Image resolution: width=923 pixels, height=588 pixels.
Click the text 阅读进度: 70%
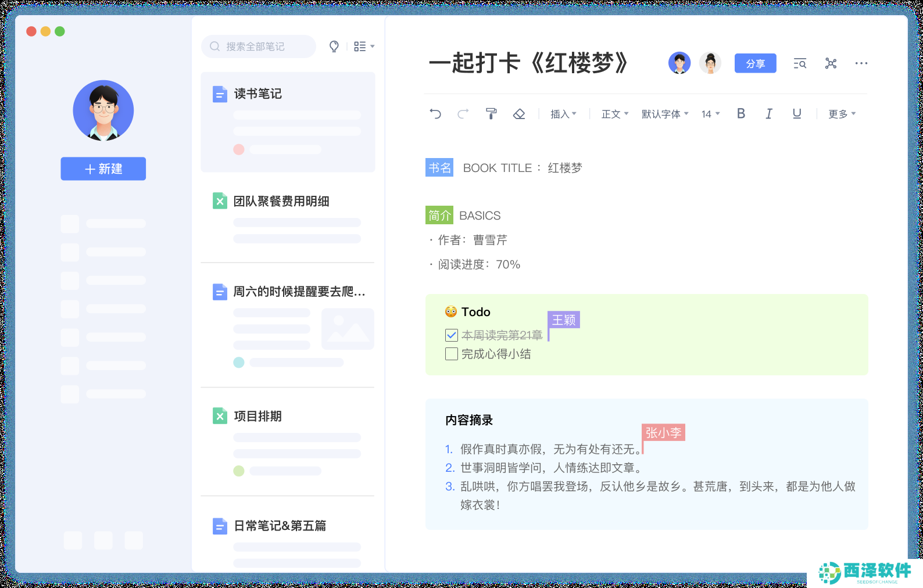[x=479, y=264]
